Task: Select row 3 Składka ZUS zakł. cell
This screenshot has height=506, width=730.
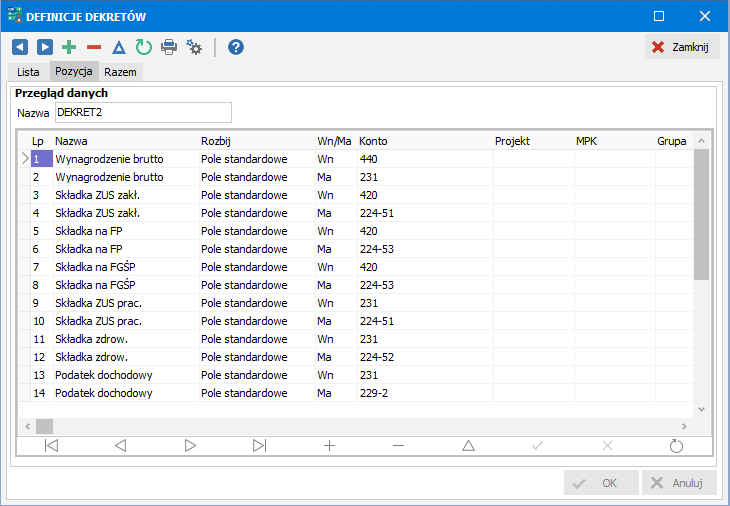Action: 126,195
